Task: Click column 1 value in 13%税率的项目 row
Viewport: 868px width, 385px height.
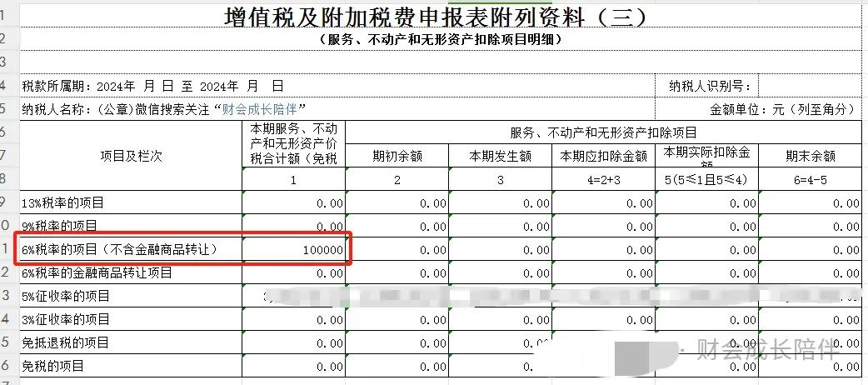Action: point(293,202)
